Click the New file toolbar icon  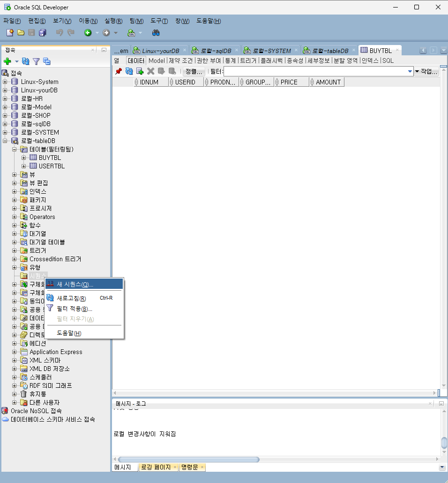point(10,33)
